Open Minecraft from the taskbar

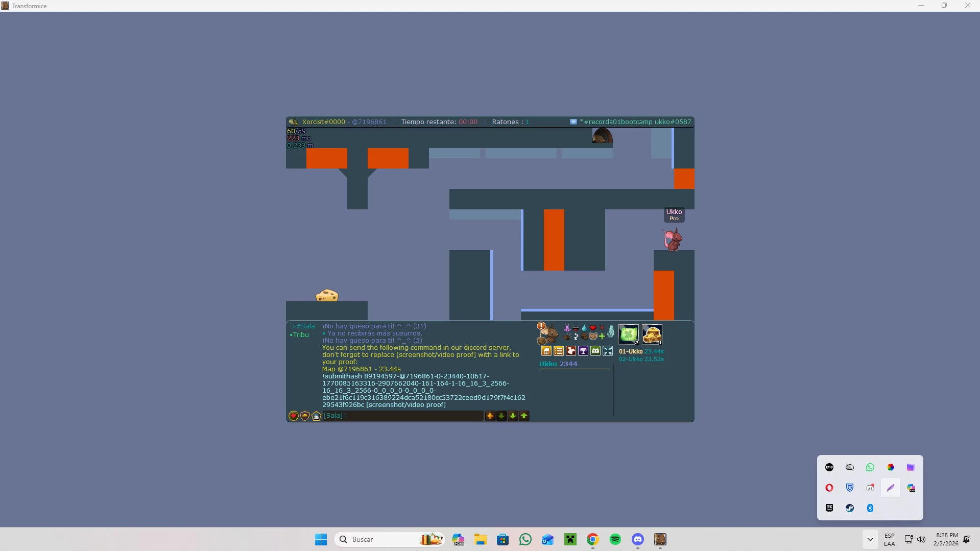(570, 539)
